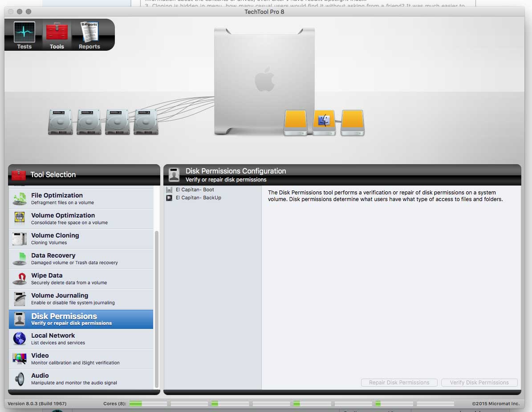Open Audio tool entry
The height and width of the screenshot is (412, 532).
81,379
